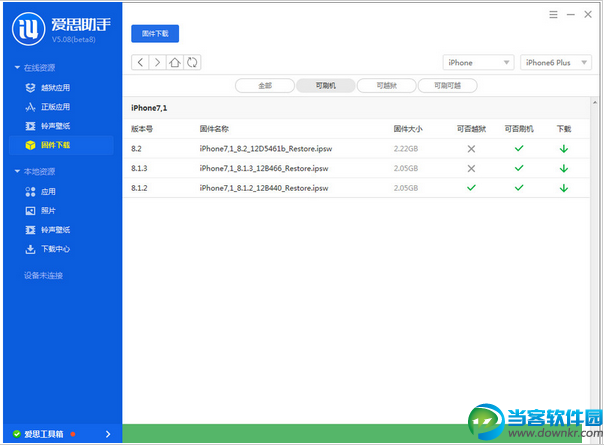Click the blue 固件下载 button
The image size is (604, 447).
click(x=155, y=34)
